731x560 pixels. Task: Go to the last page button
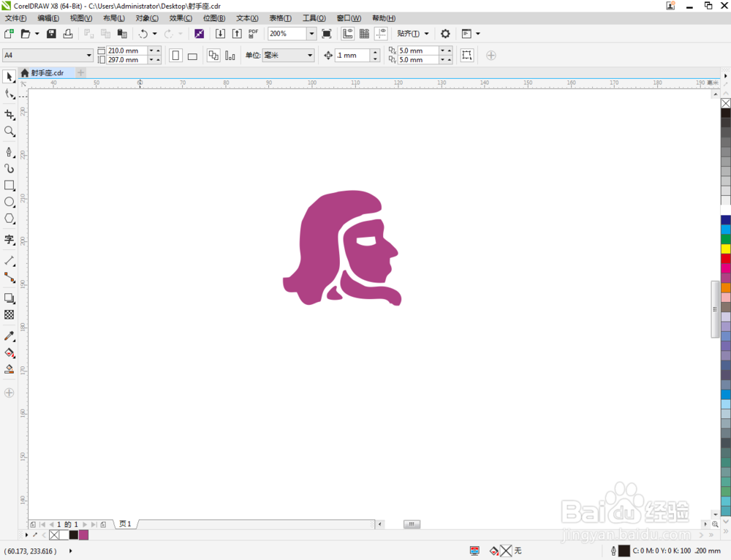94,525
